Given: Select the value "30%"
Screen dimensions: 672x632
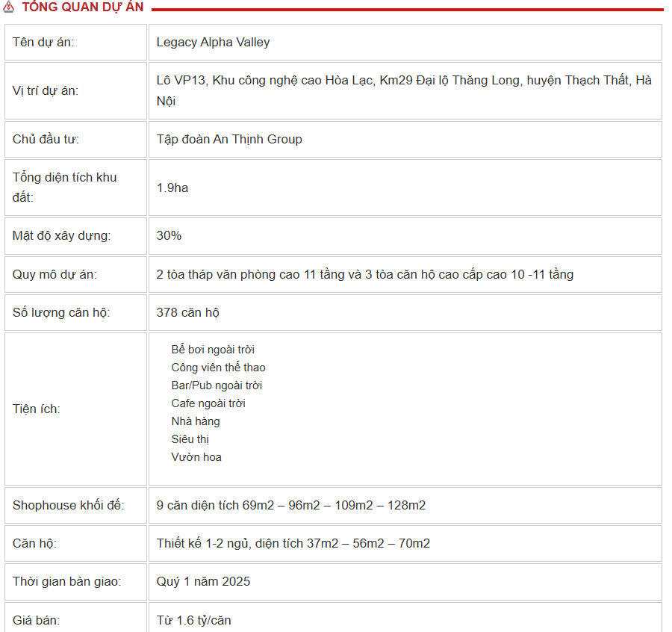Looking at the screenshot, I should [x=169, y=235].
